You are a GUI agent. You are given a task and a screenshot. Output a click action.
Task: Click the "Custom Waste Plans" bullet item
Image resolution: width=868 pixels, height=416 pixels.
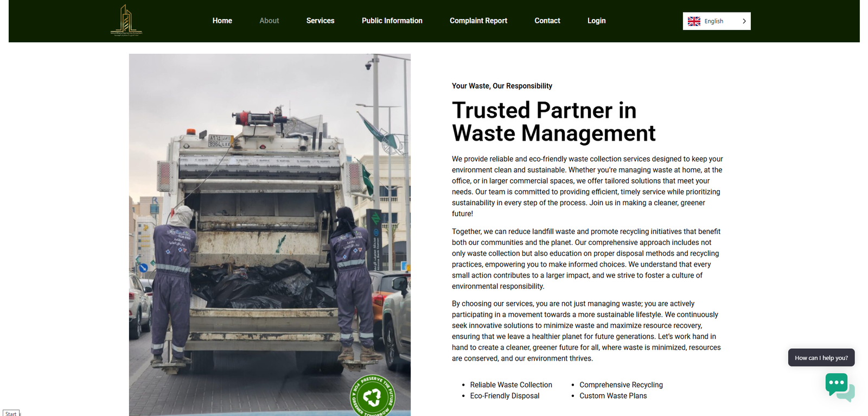[x=612, y=396]
